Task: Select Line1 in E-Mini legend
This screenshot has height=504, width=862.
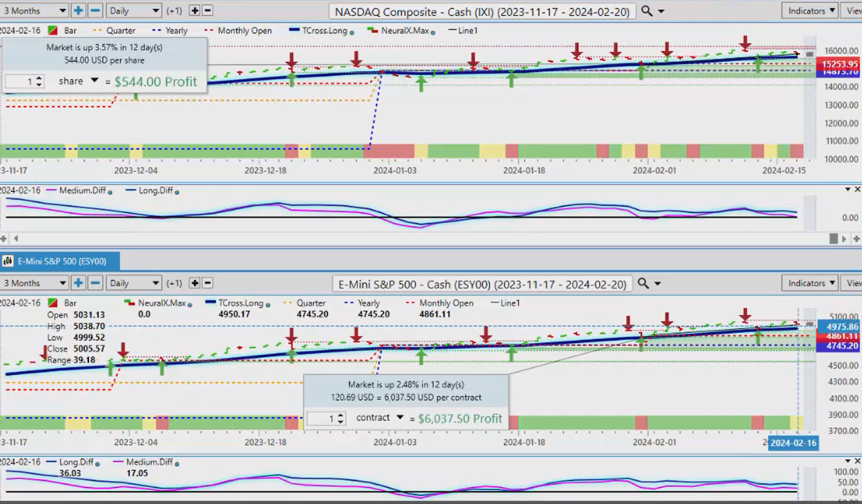Action: pyautogui.click(x=504, y=303)
